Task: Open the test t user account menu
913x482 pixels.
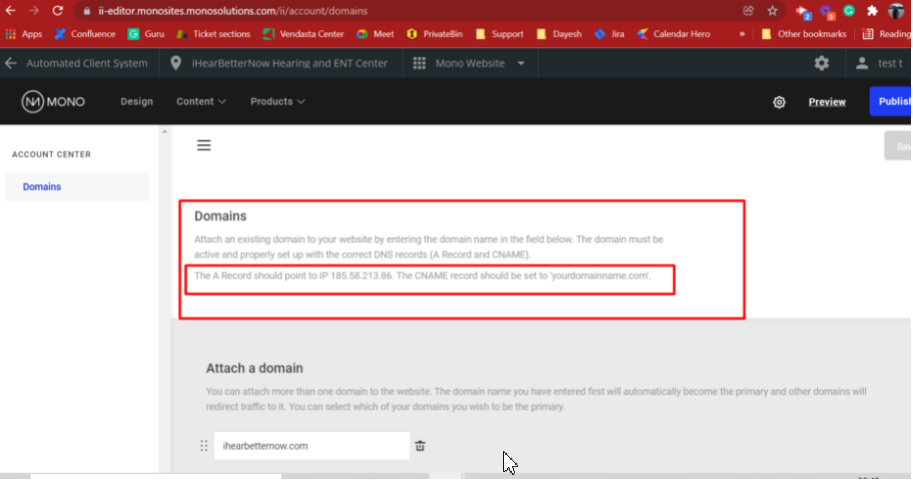Action: [x=880, y=63]
